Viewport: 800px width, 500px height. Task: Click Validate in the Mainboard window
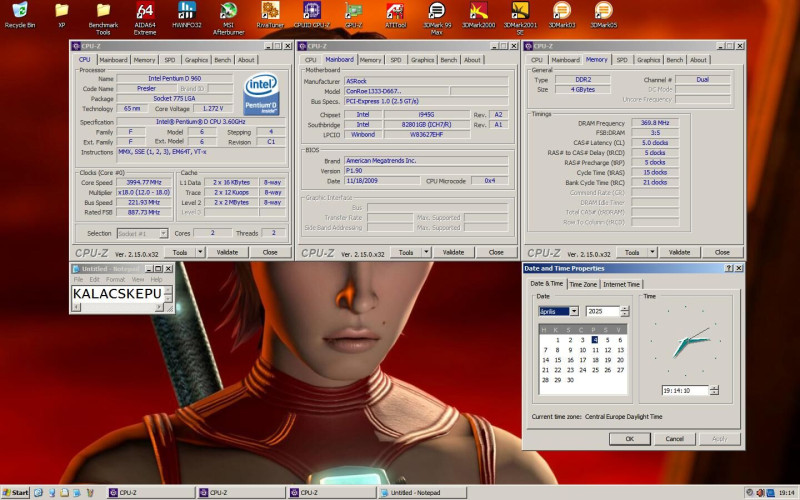453,252
